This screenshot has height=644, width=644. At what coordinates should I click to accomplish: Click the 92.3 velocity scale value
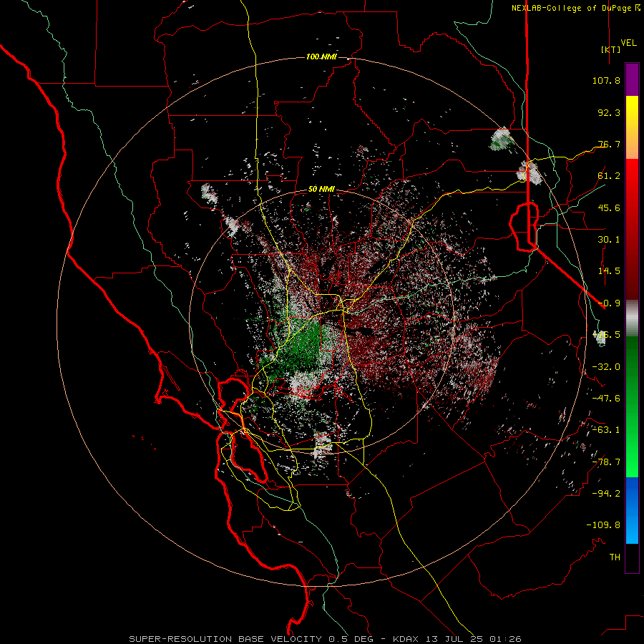pyautogui.click(x=609, y=112)
